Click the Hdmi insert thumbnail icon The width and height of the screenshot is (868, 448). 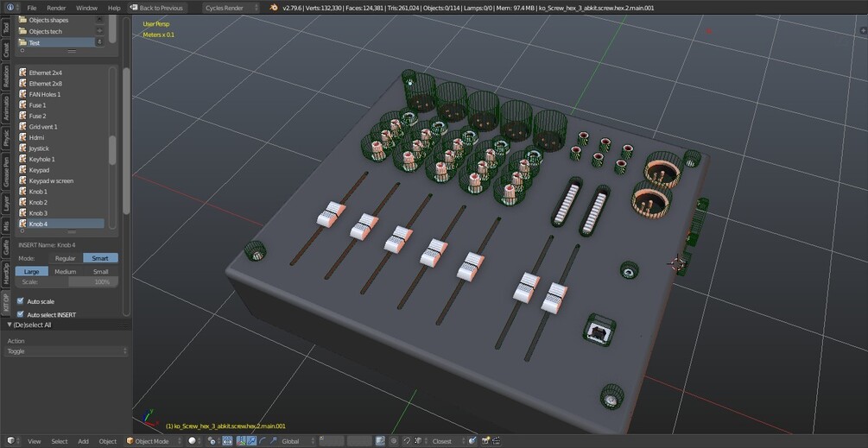(x=22, y=137)
